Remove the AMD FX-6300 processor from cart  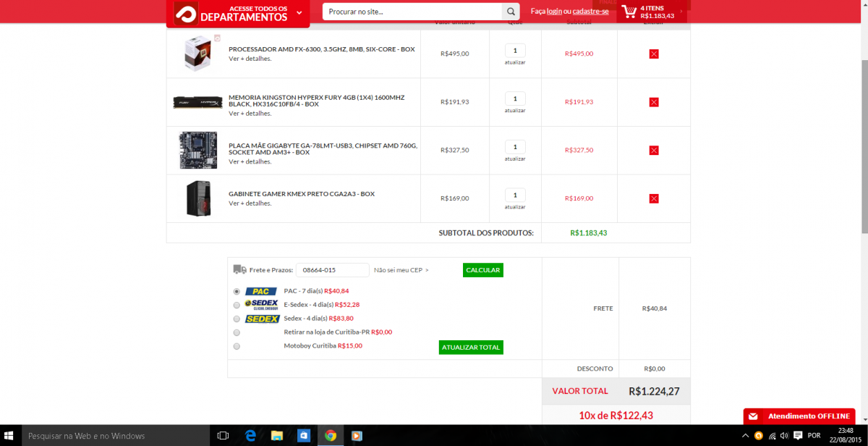click(x=654, y=54)
